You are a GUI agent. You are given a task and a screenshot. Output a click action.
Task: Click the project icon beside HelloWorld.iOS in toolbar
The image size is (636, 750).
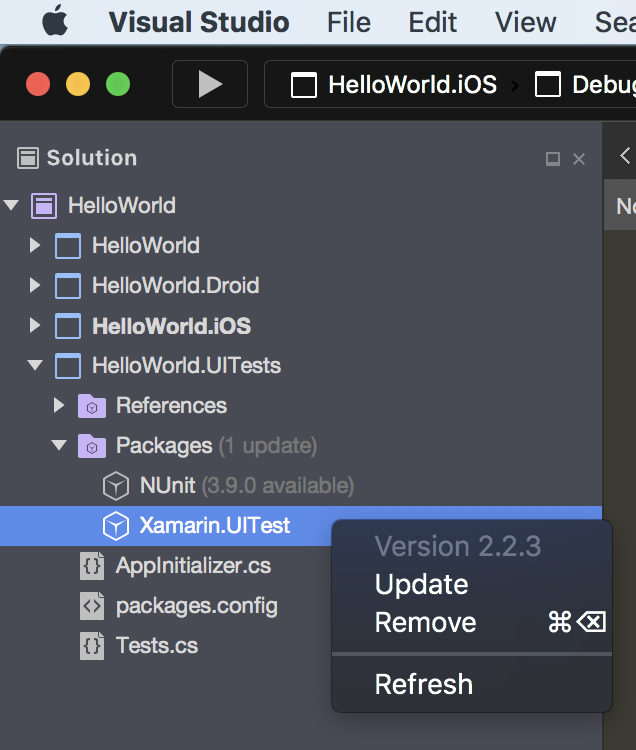point(304,85)
